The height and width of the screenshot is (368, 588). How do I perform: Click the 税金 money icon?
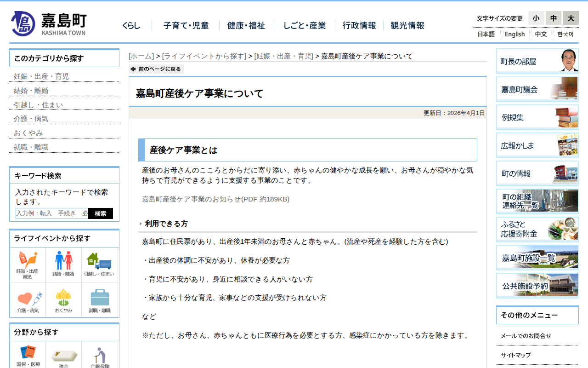(x=64, y=356)
